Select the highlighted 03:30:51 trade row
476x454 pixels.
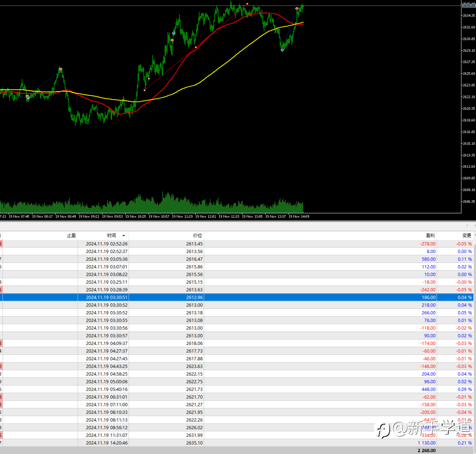pyautogui.click(x=238, y=297)
